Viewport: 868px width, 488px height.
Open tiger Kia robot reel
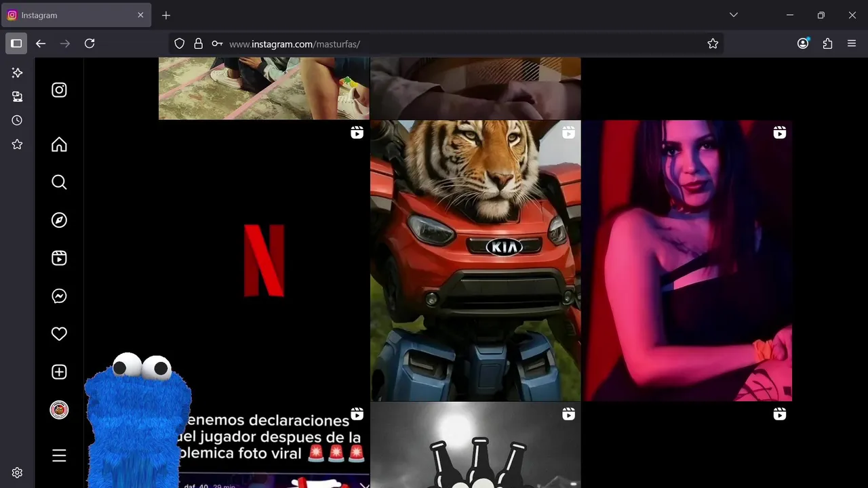coord(475,260)
